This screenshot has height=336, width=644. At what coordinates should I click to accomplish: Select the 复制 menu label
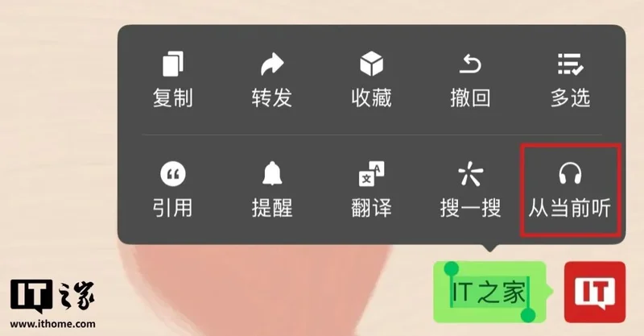173,97
